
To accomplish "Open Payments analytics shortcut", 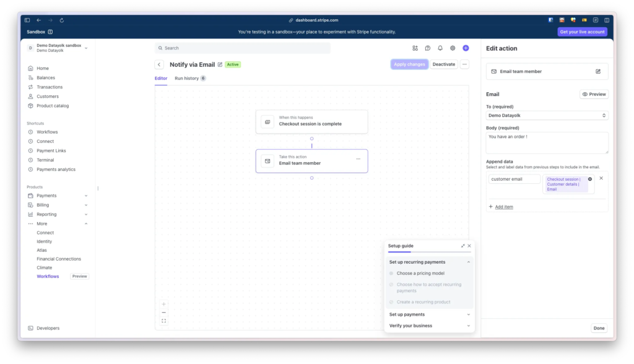I will pyautogui.click(x=58, y=170).
